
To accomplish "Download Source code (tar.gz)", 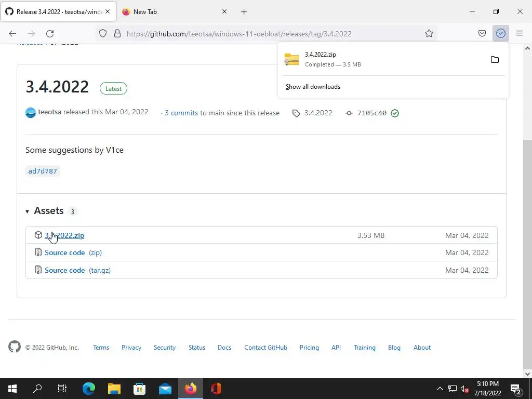I will click(78, 270).
